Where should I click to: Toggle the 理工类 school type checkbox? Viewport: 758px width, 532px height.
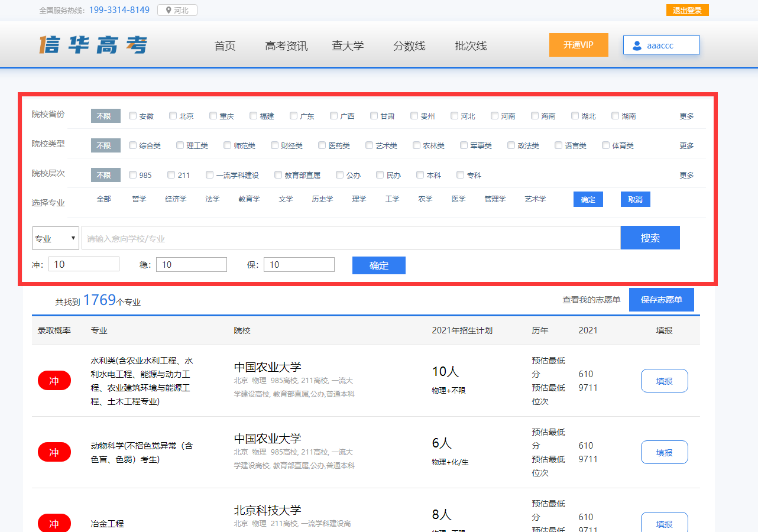point(180,145)
